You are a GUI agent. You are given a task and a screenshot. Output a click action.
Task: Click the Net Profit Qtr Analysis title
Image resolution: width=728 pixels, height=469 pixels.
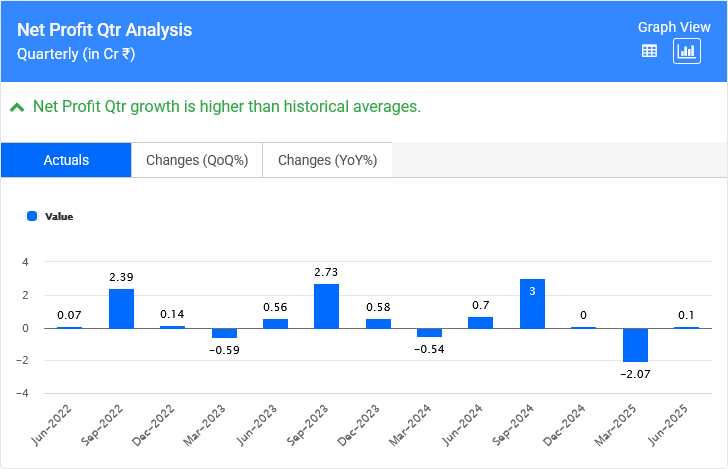click(105, 30)
